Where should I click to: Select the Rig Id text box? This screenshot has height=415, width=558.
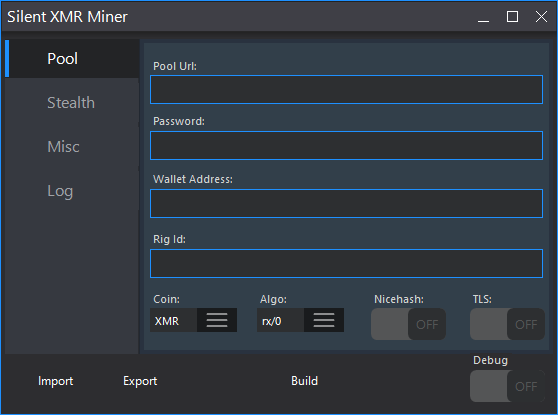click(346, 263)
